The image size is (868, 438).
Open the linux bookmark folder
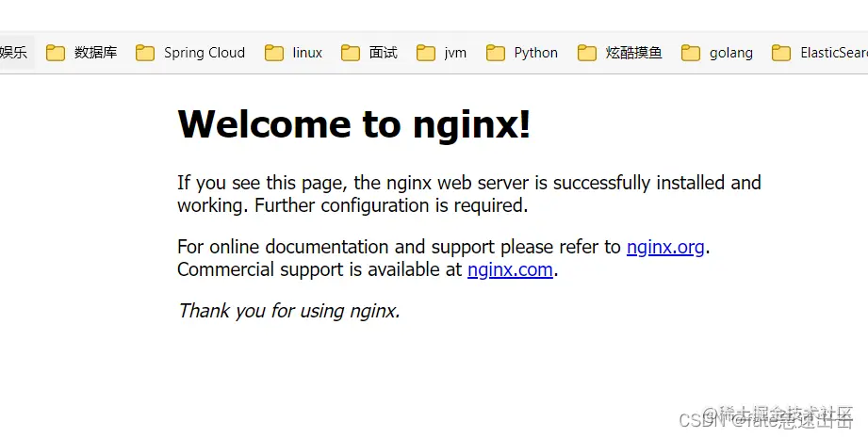293,53
